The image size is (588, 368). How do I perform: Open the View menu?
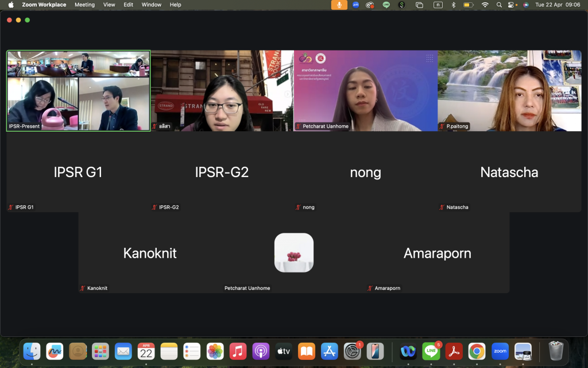point(109,5)
